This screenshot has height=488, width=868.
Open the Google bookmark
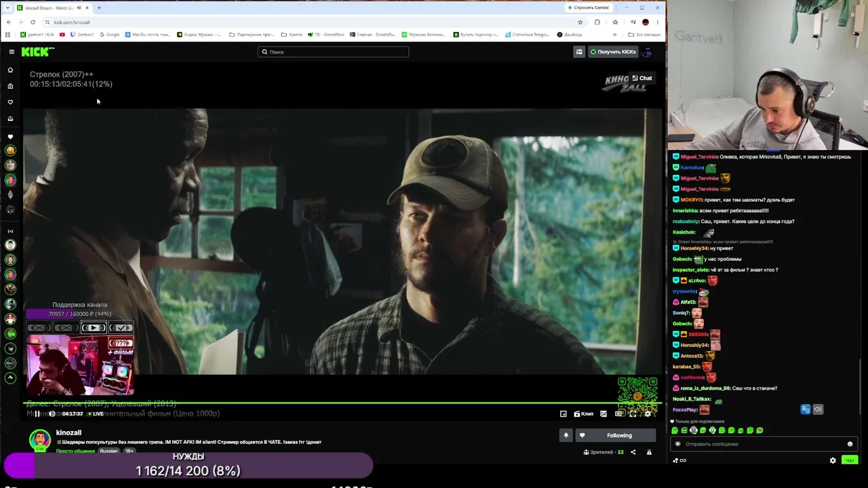point(109,35)
